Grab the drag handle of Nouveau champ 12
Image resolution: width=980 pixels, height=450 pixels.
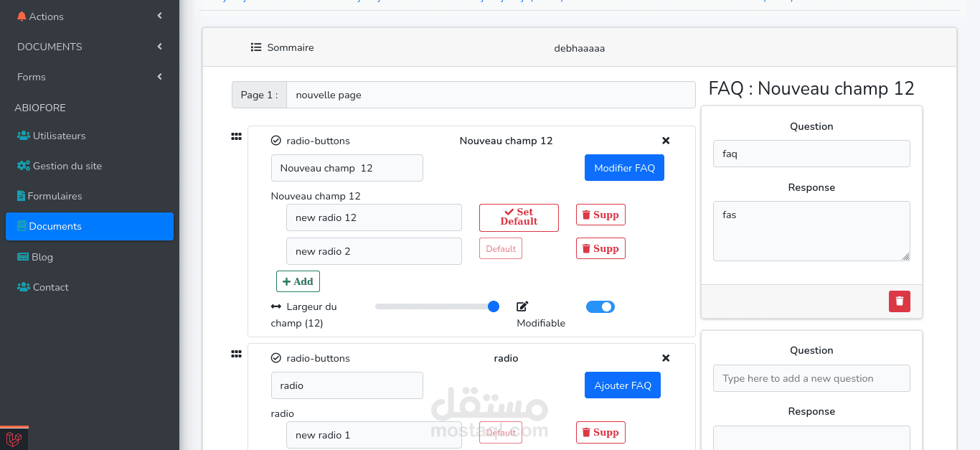[236, 136]
